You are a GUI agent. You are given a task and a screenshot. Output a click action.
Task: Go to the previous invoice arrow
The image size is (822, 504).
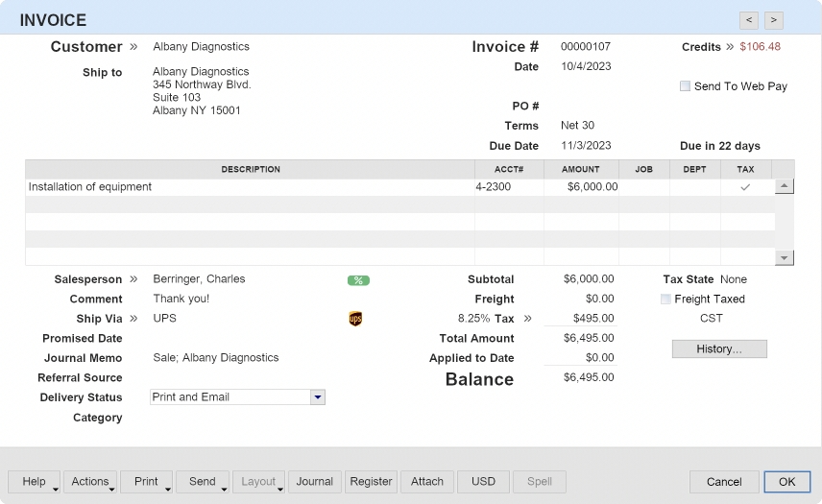coord(749,20)
